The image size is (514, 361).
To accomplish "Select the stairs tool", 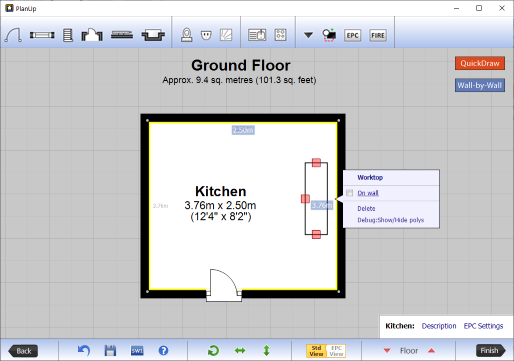I will tap(68, 35).
